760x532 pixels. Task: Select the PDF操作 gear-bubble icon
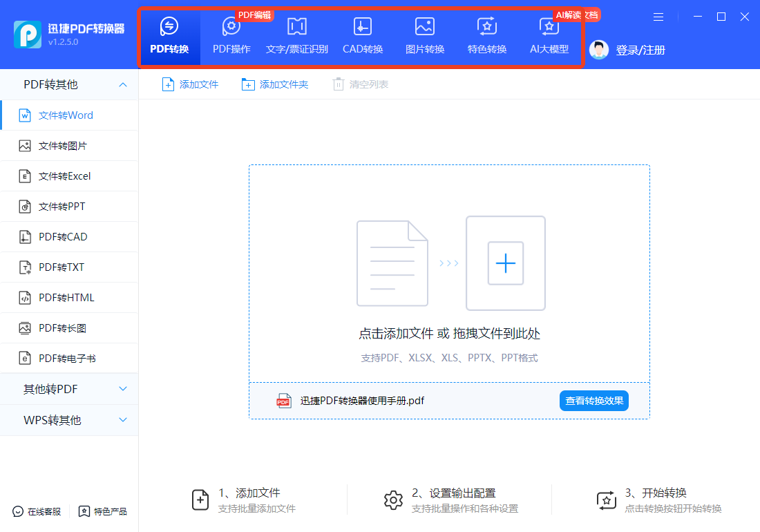[231, 26]
